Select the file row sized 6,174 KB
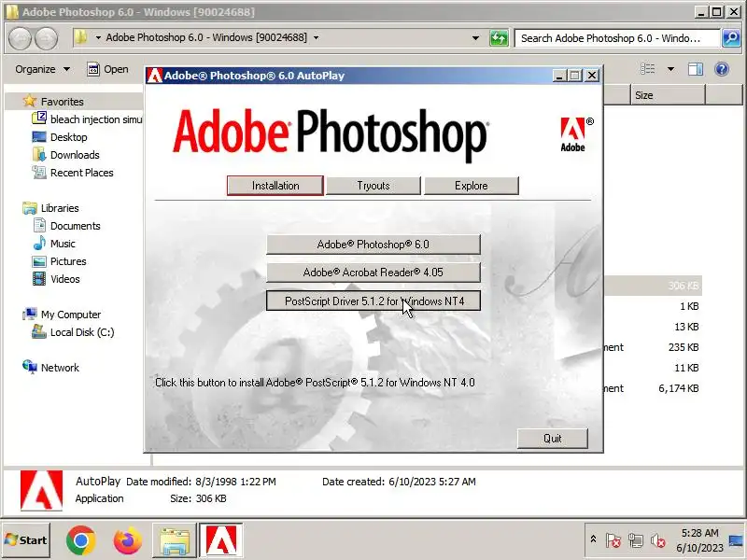The height and width of the screenshot is (560, 747). (653, 388)
